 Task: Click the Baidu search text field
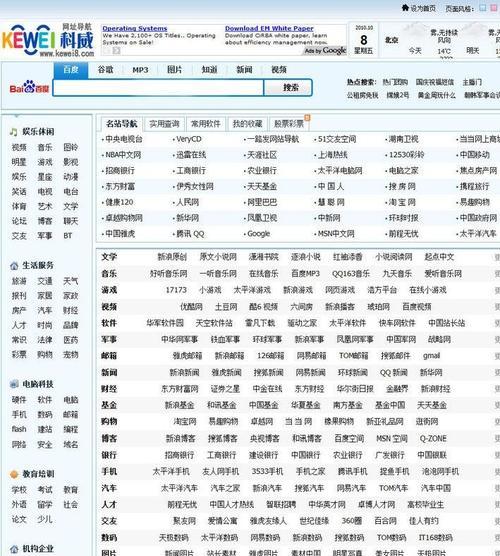[x=159, y=88]
